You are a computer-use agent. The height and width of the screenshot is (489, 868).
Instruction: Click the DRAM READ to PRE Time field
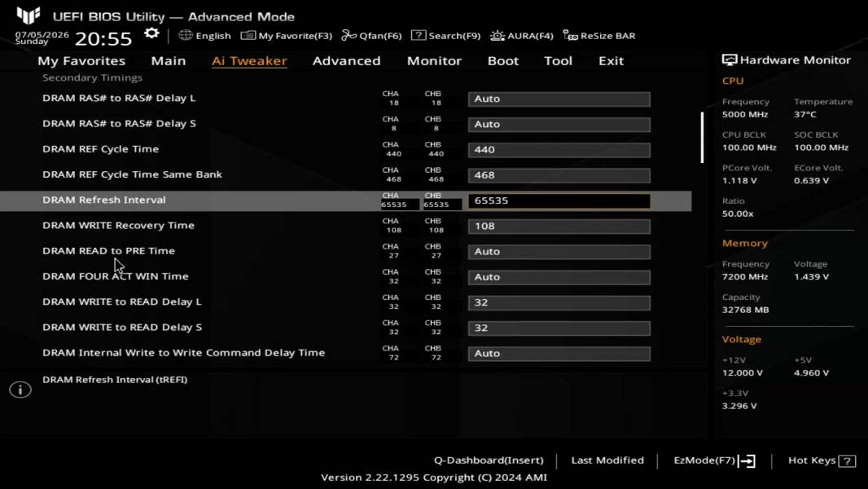[x=559, y=251]
